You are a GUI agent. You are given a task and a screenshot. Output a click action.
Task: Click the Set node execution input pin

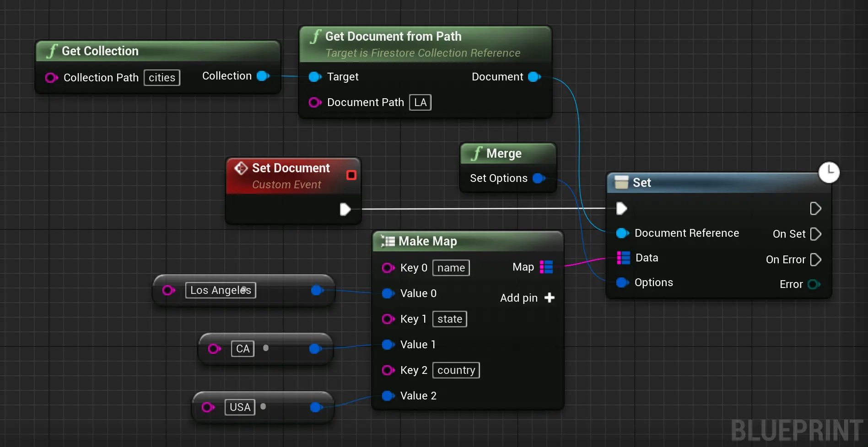[621, 208]
